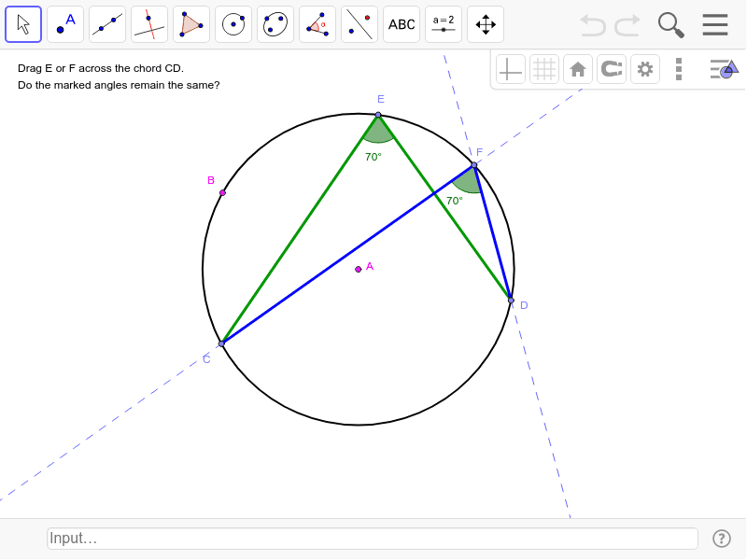Viewport: 747px width, 560px height.
Task: Open the main hamburger menu
Action: tap(715, 25)
